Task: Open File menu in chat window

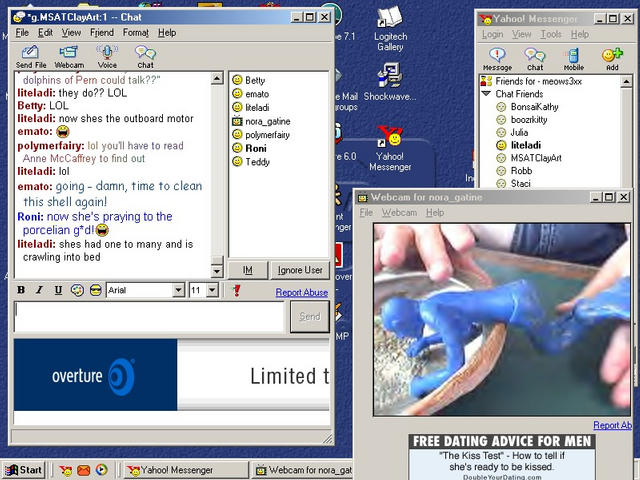Action: [x=22, y=33]
